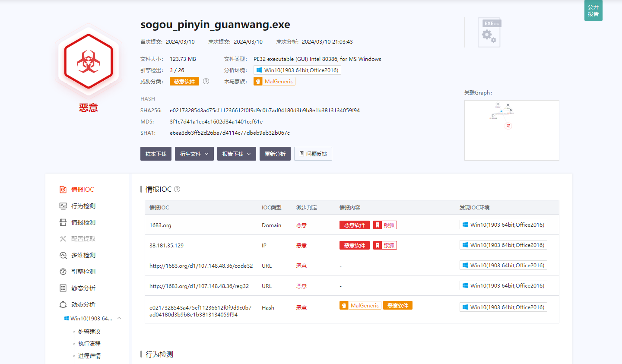Image resolution: width=622 pixels, height=364 pixels.
Task: Click the 动态分析 sidebar icon
Action: point(63,304)
